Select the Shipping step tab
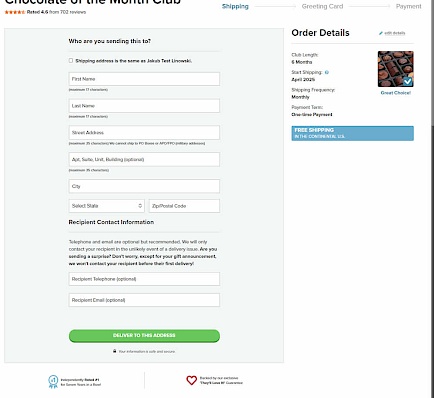This screenshot has height=398, width=435. [x=235, y=6]
